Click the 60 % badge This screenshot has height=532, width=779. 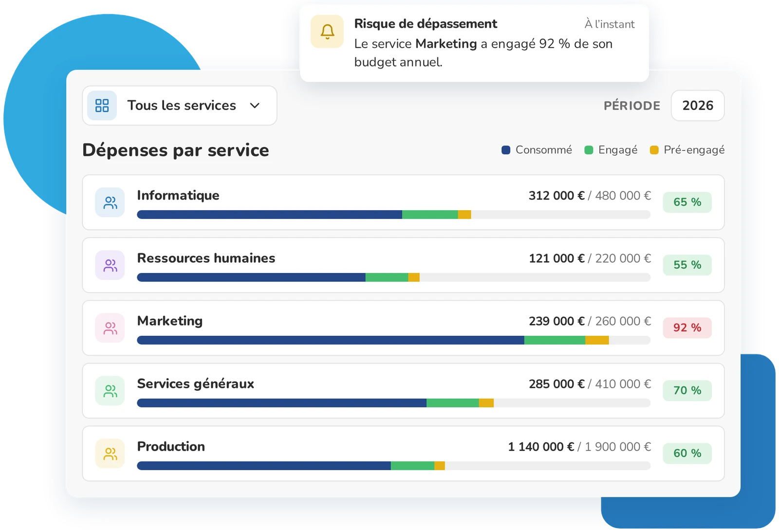click(x=687, y=453)
